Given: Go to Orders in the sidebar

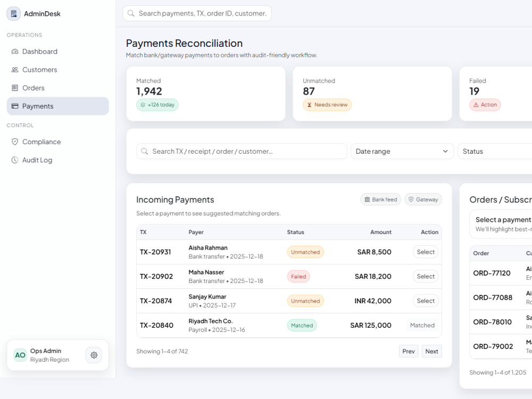Looking at the screenshot, I should [57, 88].
